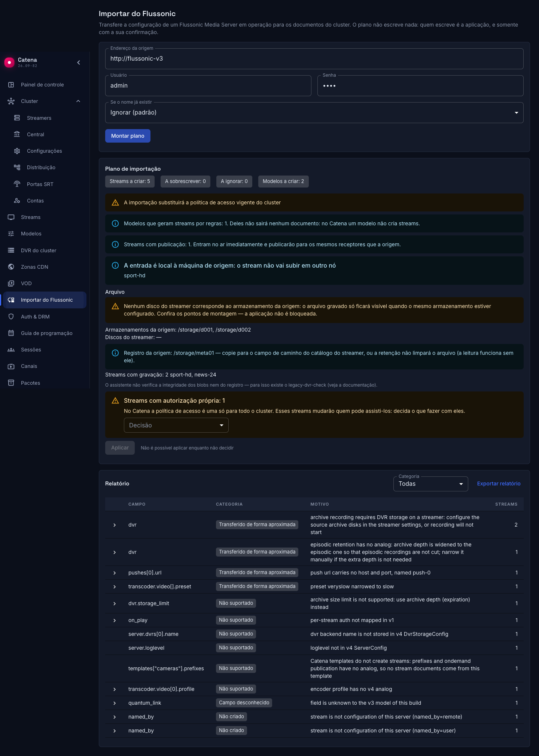Open the Painel de controle icon
539x756 pixels.
[x=11, y=85]
